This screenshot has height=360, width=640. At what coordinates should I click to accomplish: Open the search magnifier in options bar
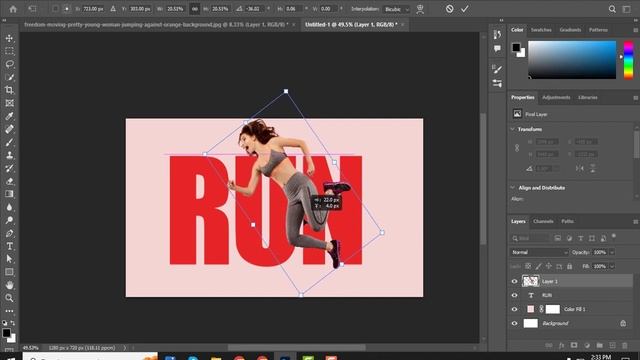point(612,9)
